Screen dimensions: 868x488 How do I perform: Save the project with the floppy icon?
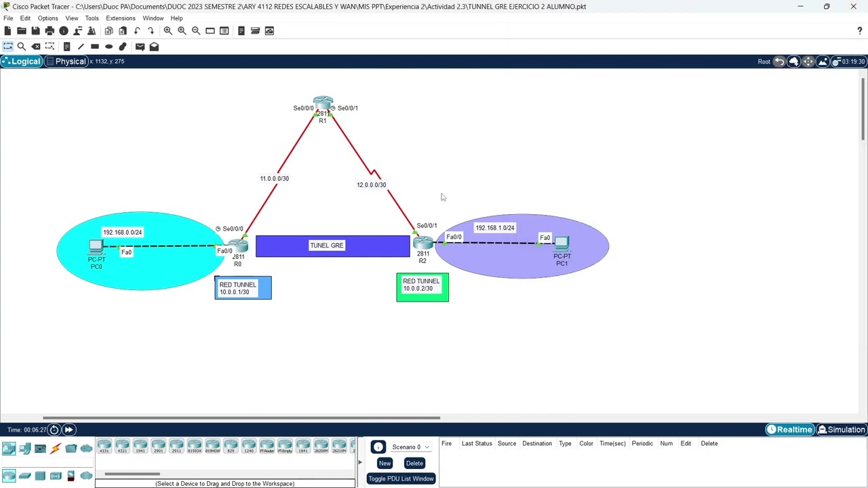click(35, 30)
